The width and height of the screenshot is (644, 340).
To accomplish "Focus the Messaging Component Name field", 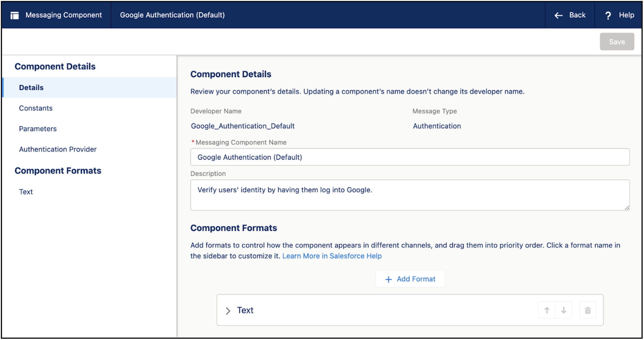I will coord(410,157).
